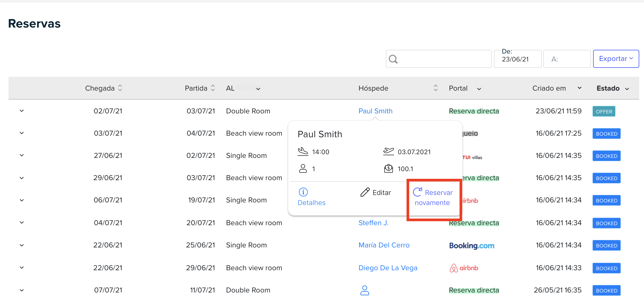
Task: Open Diego De La Vega guest link
Action: point(388,268)
